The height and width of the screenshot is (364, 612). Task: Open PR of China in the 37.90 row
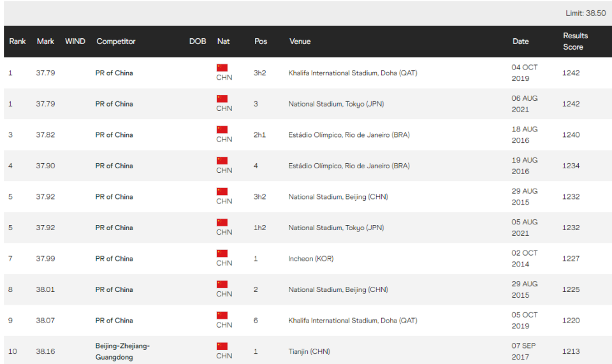point(114,166)
